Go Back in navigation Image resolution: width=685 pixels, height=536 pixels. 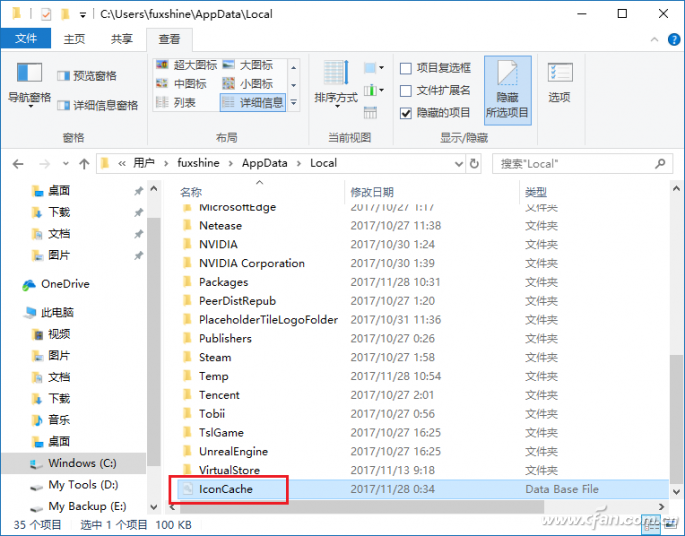click(x=18, y=164)
